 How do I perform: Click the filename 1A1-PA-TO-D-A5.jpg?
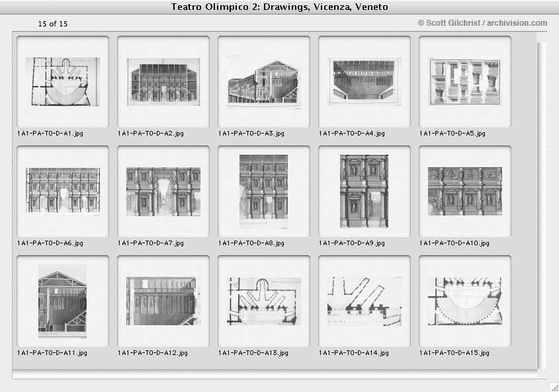coord(452,134)
